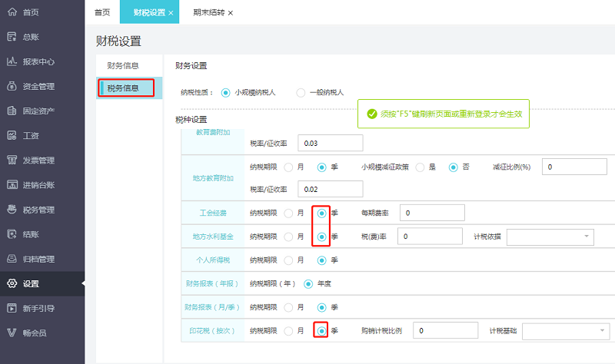615x364 pixels.
Task: Select the 固定资产 building icon
Action: (12, 111)
